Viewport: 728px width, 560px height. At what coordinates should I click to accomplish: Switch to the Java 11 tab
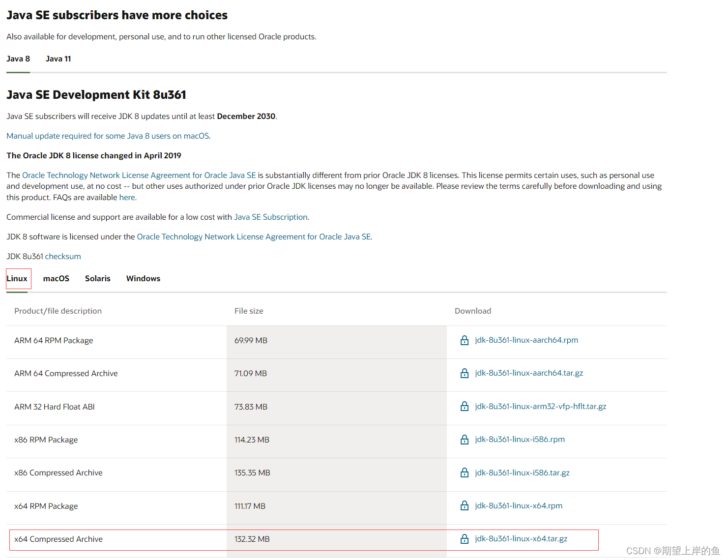(58, 59)
